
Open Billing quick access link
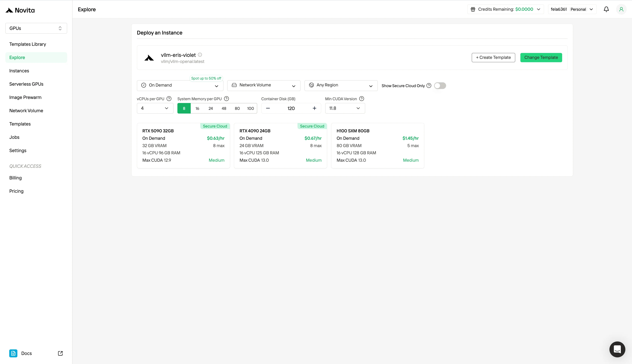(x=36, y=178)
